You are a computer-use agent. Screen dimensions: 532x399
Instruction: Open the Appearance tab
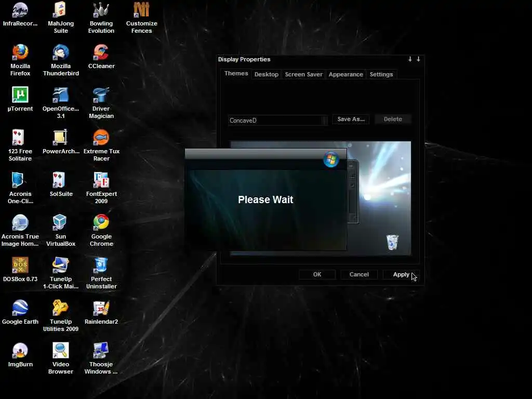pyautogui.click(x=345, y=74)
